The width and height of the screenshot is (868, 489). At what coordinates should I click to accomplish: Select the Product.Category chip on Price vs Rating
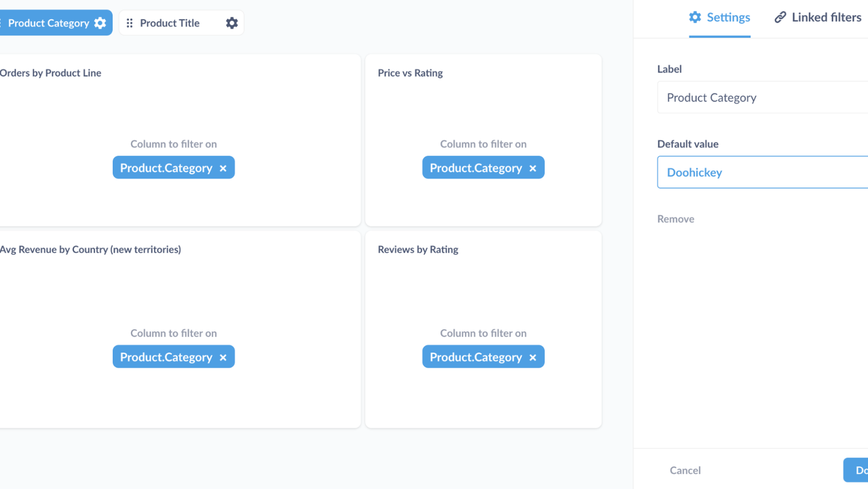pyautogui.click(x=475, y=167)
